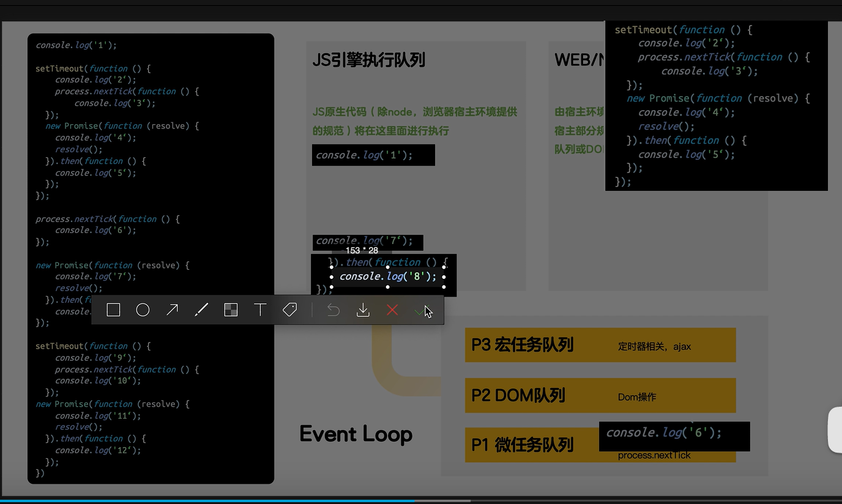Click the "Event Loop" title
Image resolution: width=842 pixels, height=504 pixels.
(356, 434)
